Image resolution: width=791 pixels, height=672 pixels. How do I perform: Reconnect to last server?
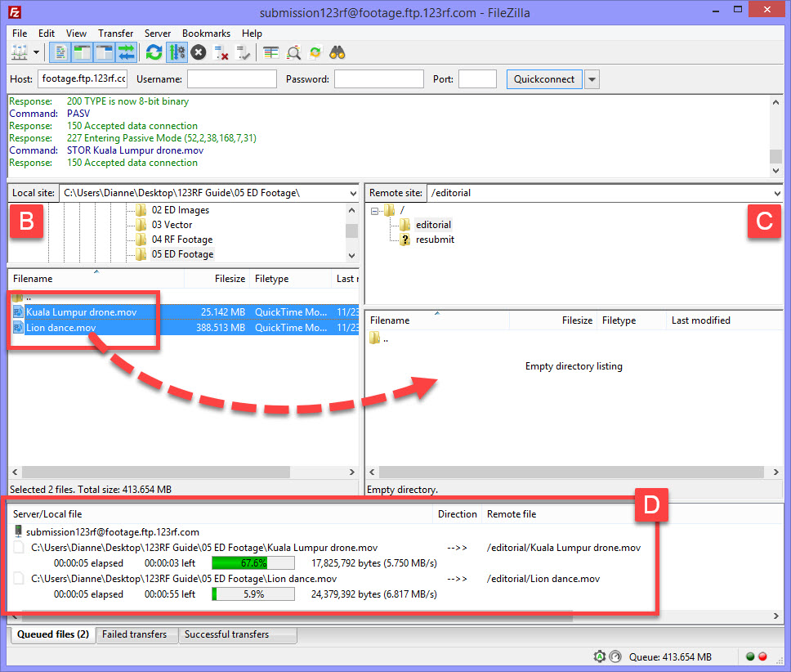click(x=244, y=52)
